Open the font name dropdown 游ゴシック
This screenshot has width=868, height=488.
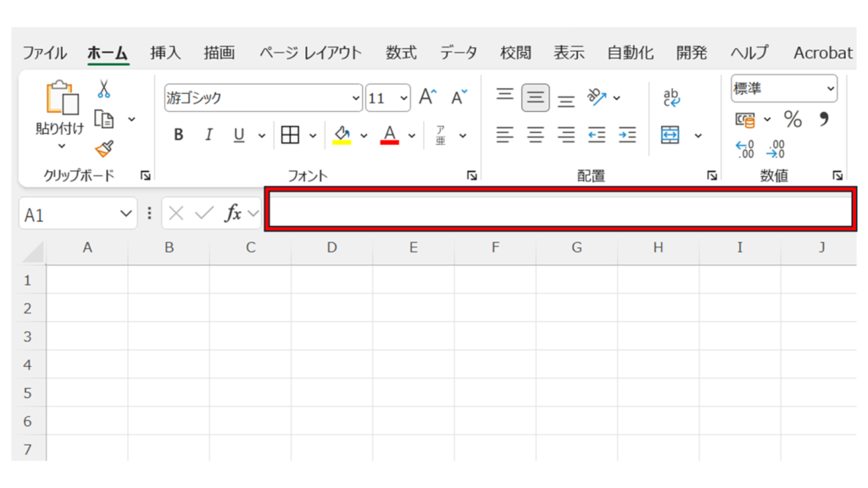(x=263, y=98)
